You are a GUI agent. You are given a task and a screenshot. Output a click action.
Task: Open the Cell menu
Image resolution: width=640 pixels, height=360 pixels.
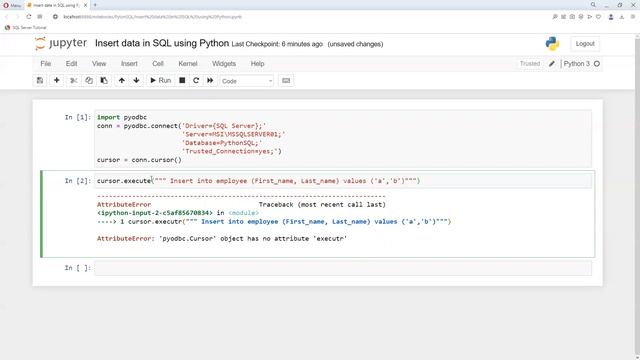pyautogui.click(x=158, y=64)
